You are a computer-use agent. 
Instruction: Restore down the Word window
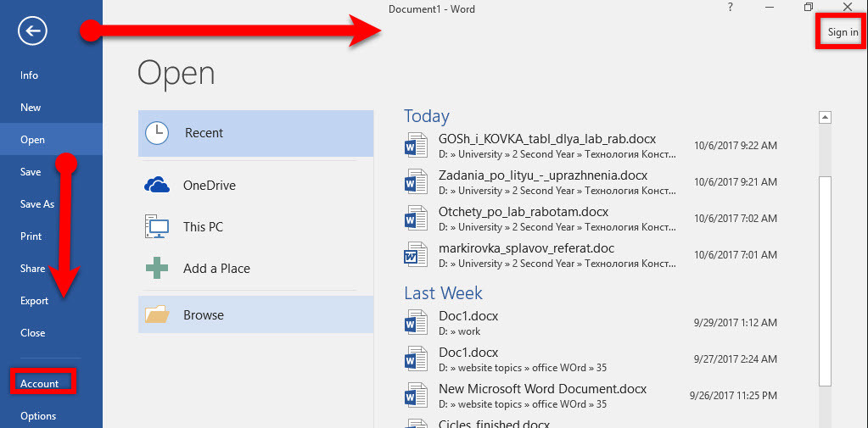point(809,7)
